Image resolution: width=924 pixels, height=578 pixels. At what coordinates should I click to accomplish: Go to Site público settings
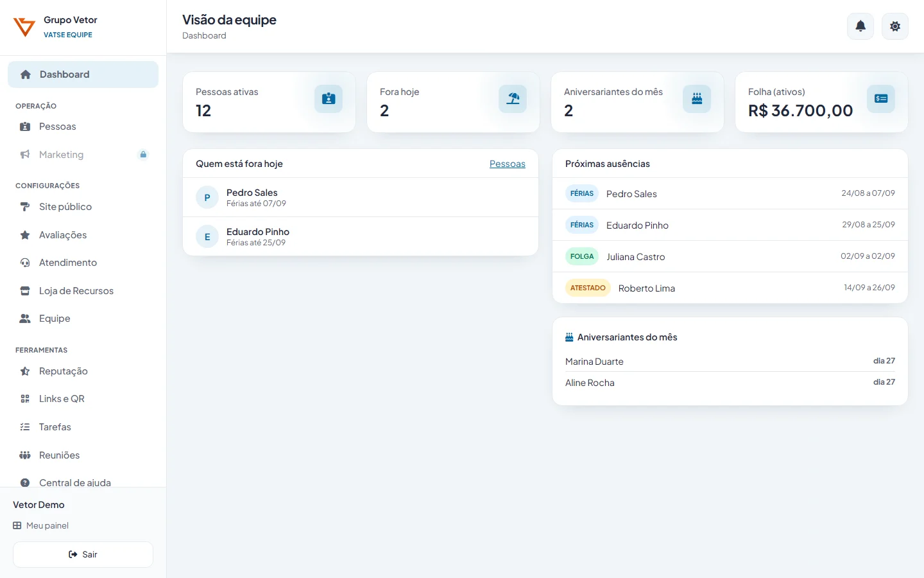[x=83, y=207]
